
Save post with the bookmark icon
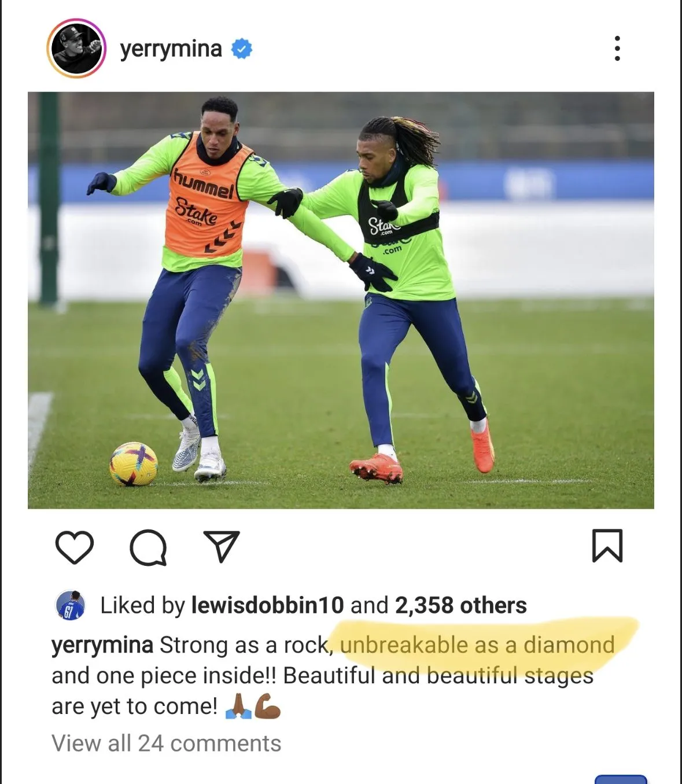(x=607, y=546)
